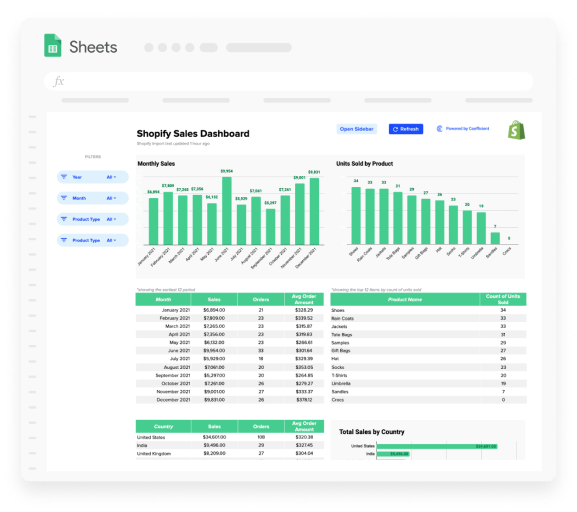The height and width of the screenshot is (512, 577).
Task: Select India in the Country table
Action: (x=142, y=445)
